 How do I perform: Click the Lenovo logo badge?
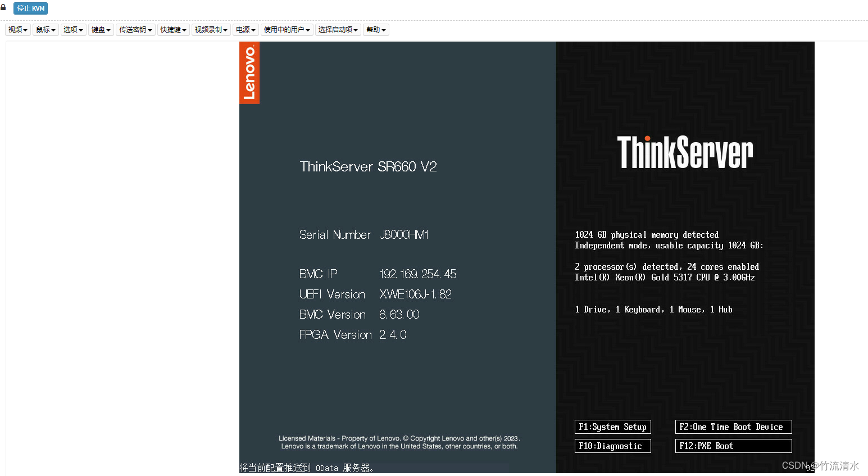coord(249,73)
